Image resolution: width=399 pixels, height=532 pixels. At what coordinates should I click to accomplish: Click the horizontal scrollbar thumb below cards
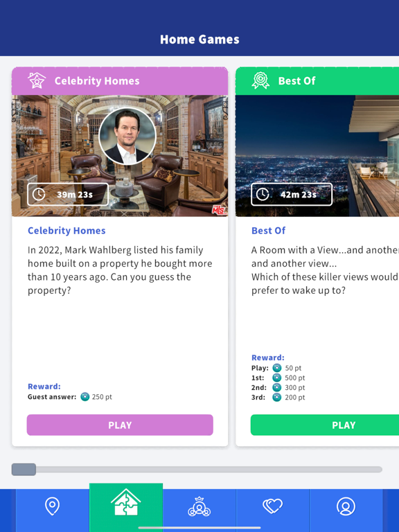[24, 469]
